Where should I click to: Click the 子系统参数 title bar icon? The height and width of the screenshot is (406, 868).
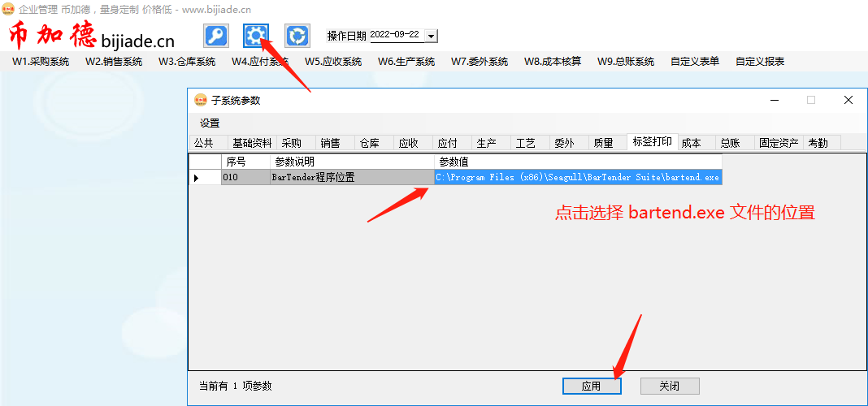click(200, 100)
